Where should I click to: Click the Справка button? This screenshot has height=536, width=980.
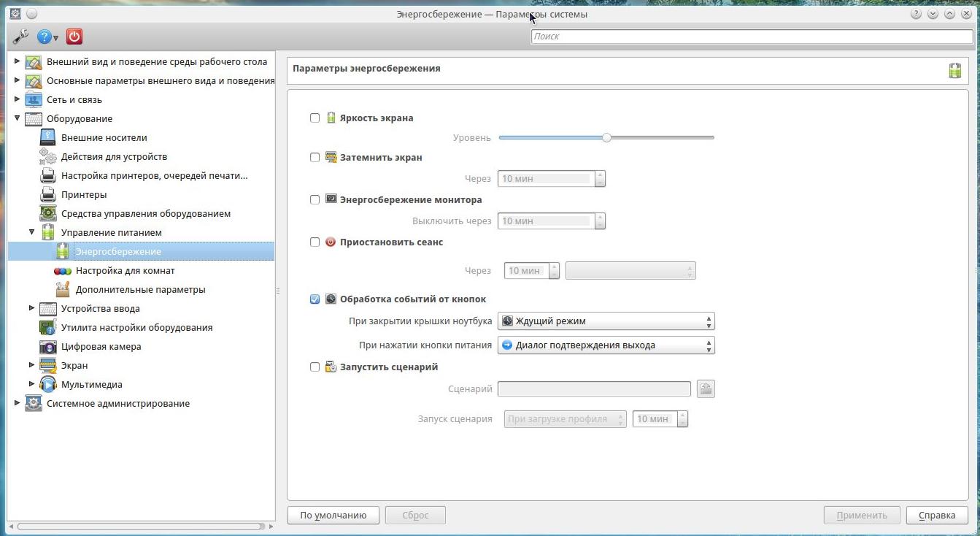(x=936, y=516)
